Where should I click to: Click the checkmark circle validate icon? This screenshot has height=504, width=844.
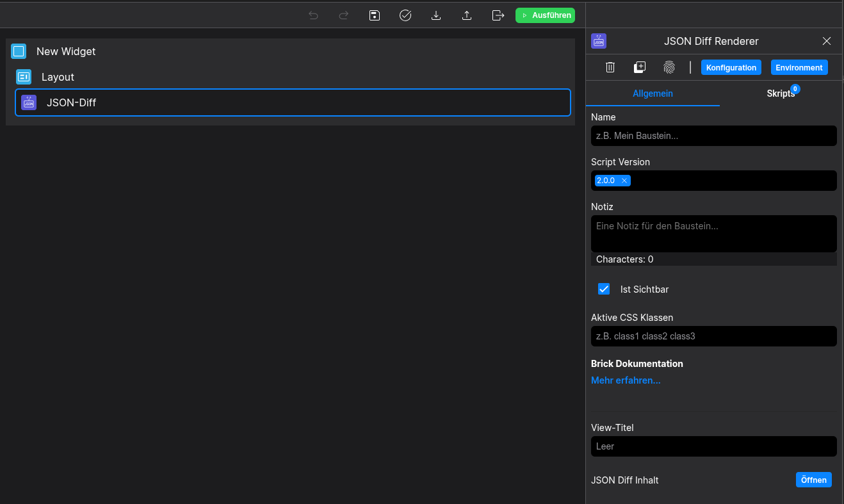pyautogui.click(x=405, y=15)
